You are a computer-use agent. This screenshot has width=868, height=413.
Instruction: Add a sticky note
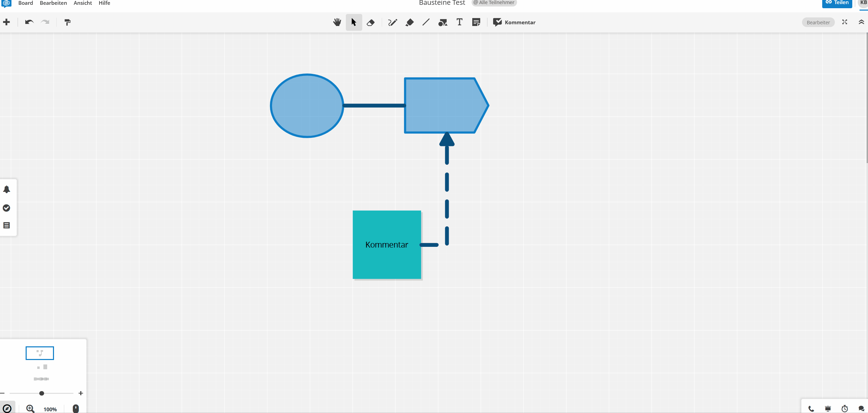pos(476,23)
